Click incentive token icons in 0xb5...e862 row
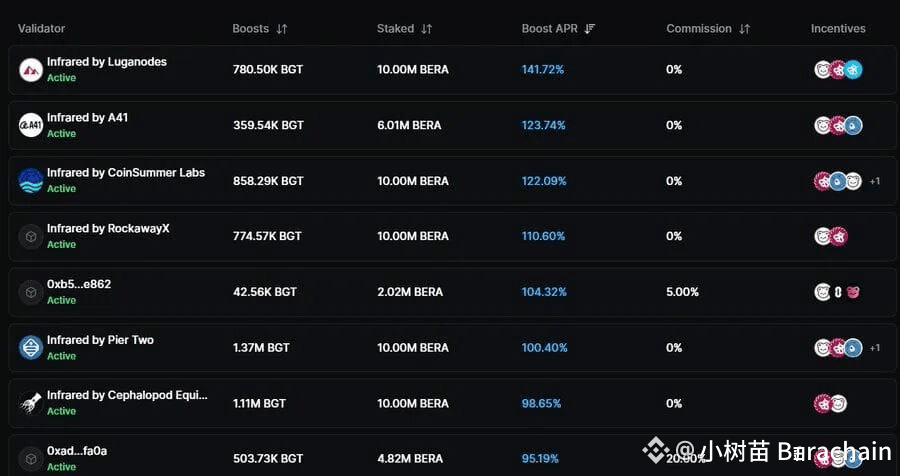This screenshot has height=476, width=900. pyautogui.click(x=838, y=292)
